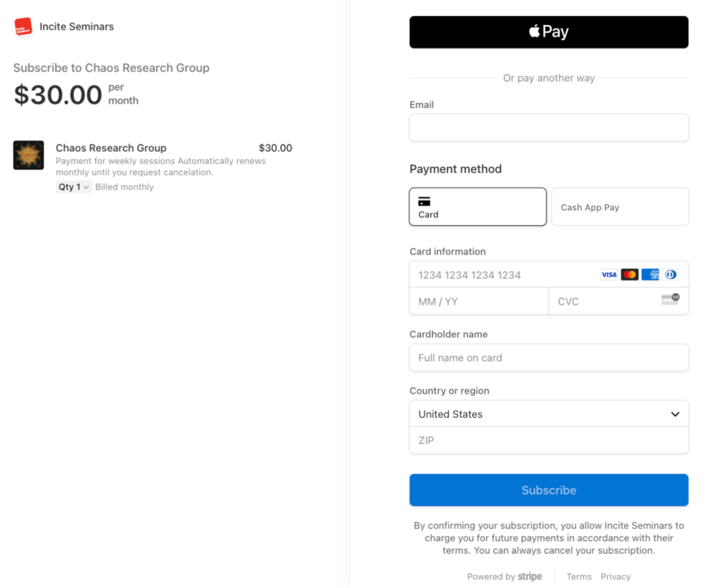The width and height of the screenshot is (707, 588).
Task: Pay with the Apple Pay button
Action: click(x=549, y=32)
